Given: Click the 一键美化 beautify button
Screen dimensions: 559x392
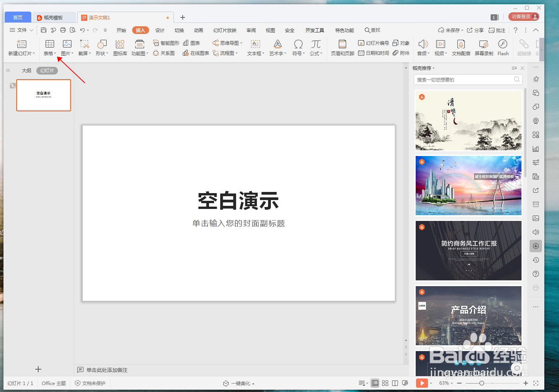Looking at the screenshot, I should tap(238, 383).
